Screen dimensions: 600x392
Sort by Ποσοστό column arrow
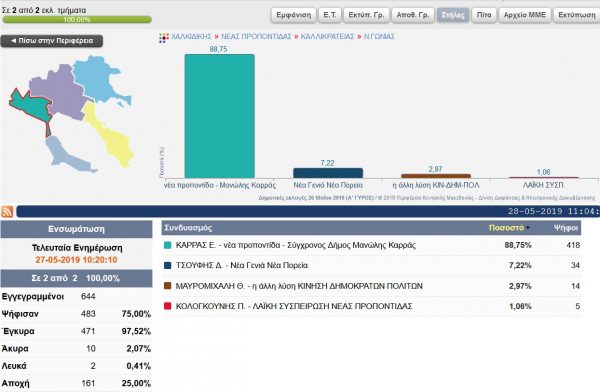coord(528,228)
